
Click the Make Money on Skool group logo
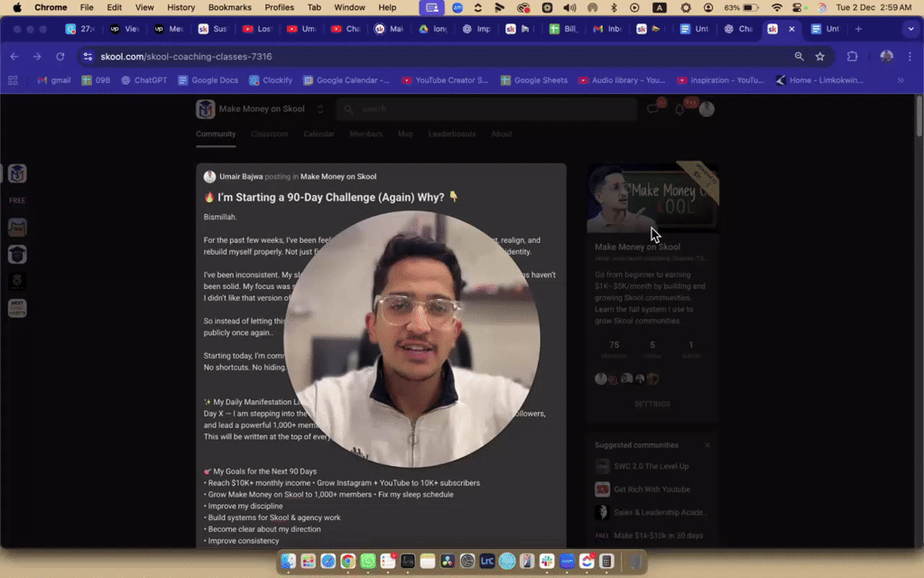(205, 109)
